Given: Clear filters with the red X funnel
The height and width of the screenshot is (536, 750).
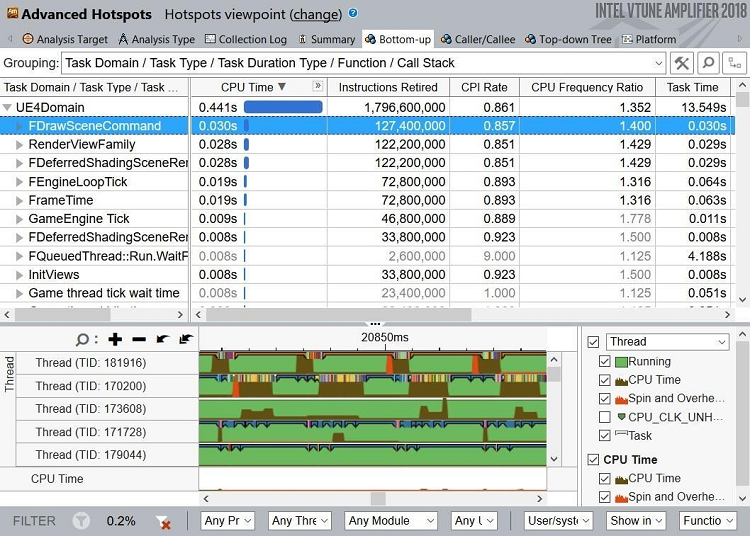Looking at the screenshot, I should tap(164, 522).
